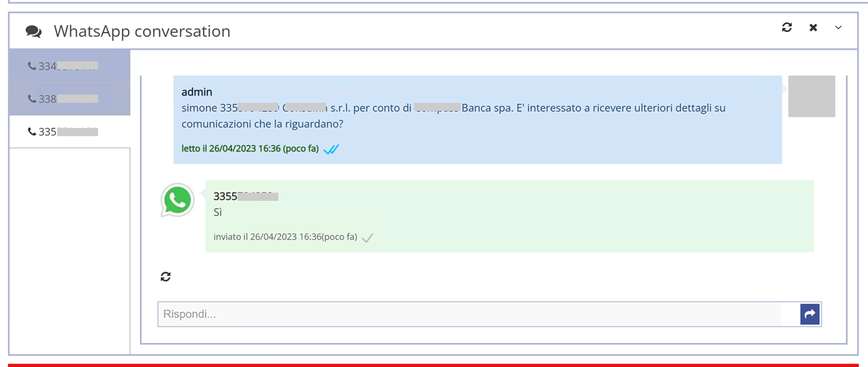
Task: Click the phone icon on the 338 tab
Action: point(31,99)
